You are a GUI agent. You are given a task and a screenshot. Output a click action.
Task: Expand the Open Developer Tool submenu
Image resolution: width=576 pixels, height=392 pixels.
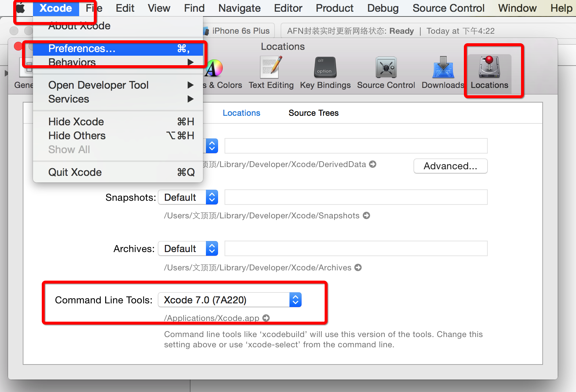point(118,85)
